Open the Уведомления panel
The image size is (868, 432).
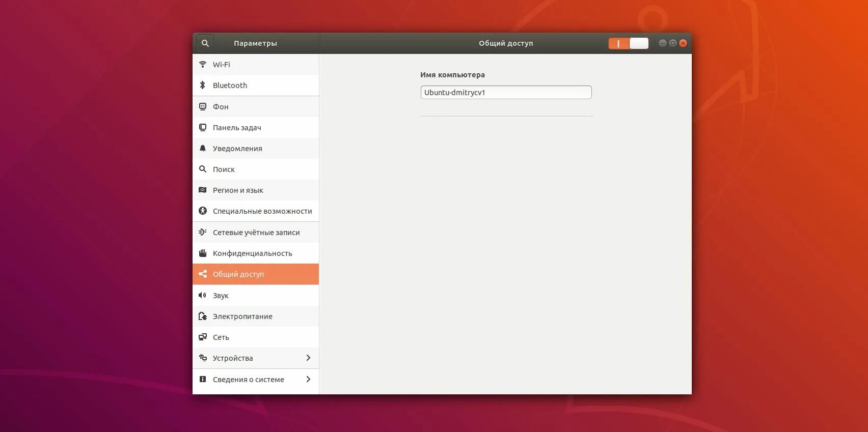(x=256, y=149)
